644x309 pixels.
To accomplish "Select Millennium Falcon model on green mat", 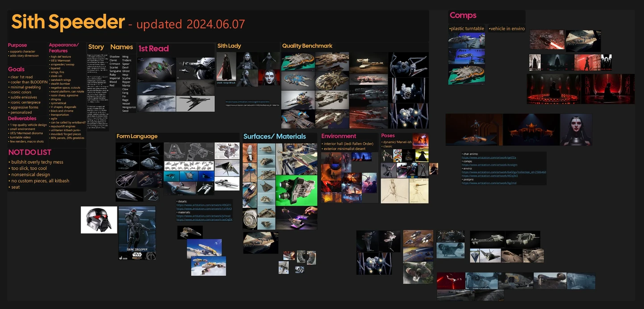I will 466,75.
